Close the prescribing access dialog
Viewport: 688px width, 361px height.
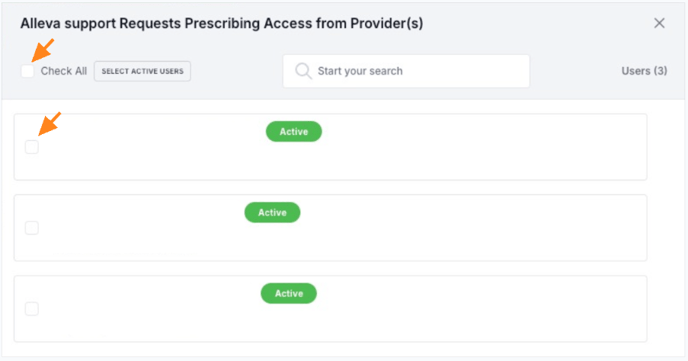pyautogui.click(x=659, y=23)
